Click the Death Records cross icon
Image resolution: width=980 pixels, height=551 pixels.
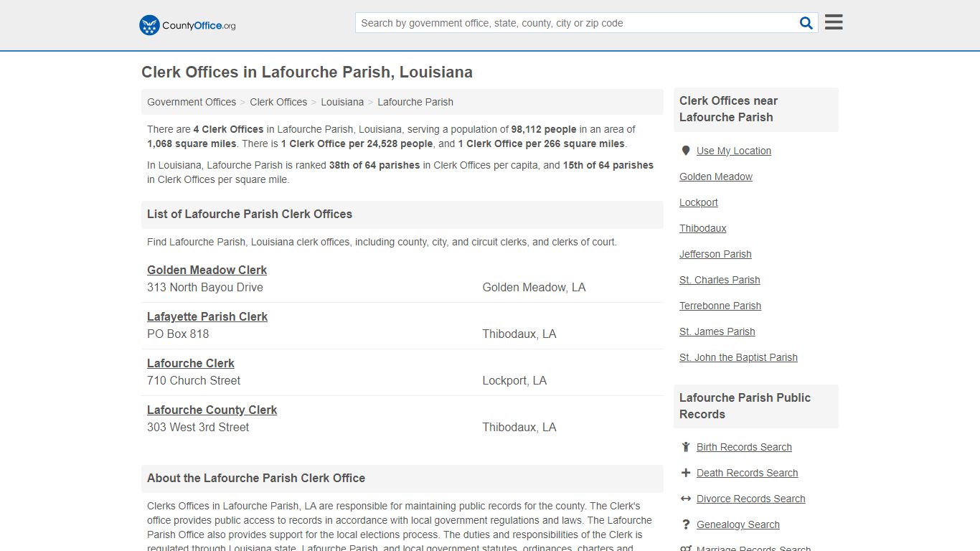(x=686, y=473)
